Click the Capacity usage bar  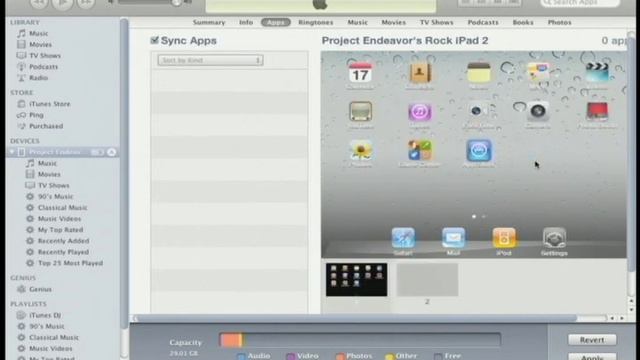click(360, 340)
